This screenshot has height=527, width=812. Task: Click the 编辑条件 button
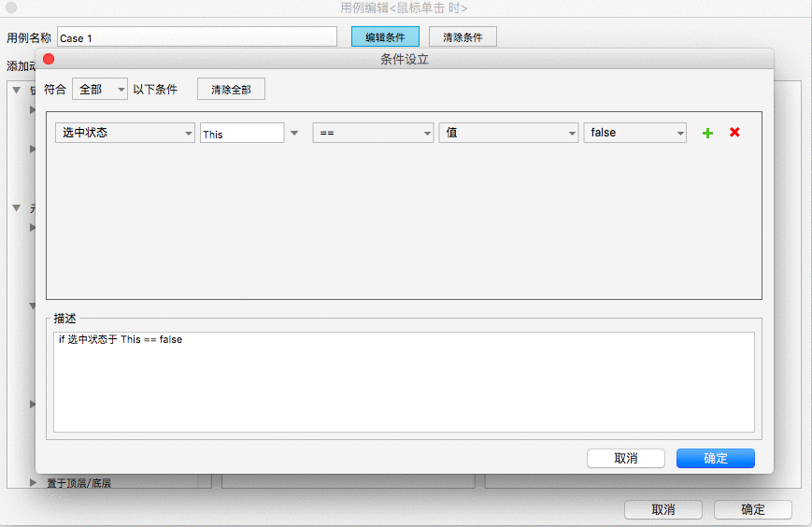click(385, 36)
